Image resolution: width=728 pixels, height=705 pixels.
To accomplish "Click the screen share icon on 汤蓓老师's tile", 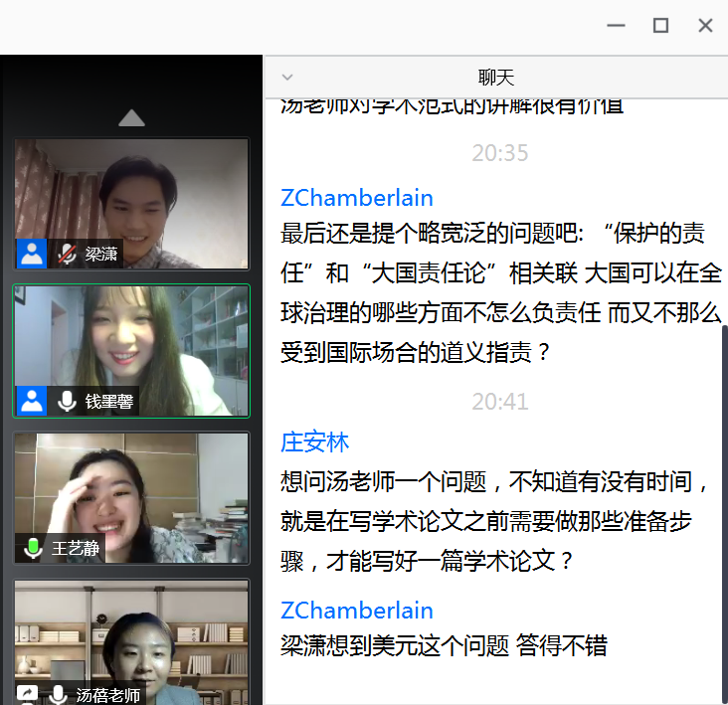I will [29, 694].
